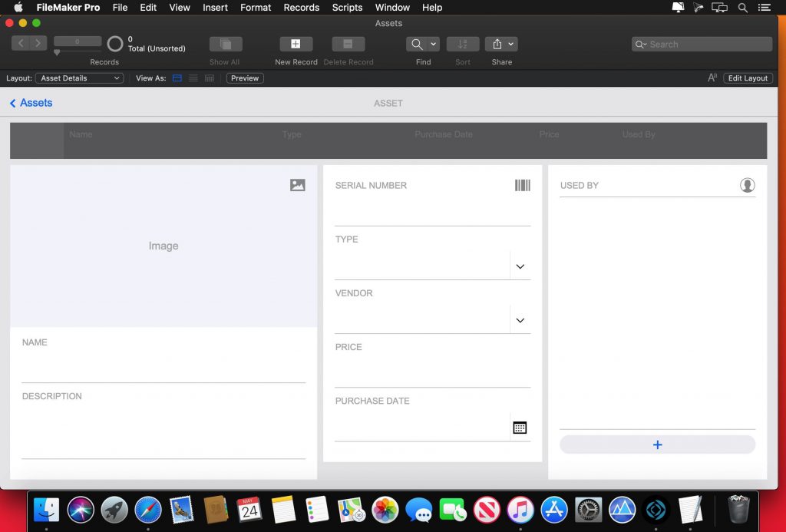The image size is (786, 532).
Task: Open the Records menu
Action: click(x=301, y=7)
